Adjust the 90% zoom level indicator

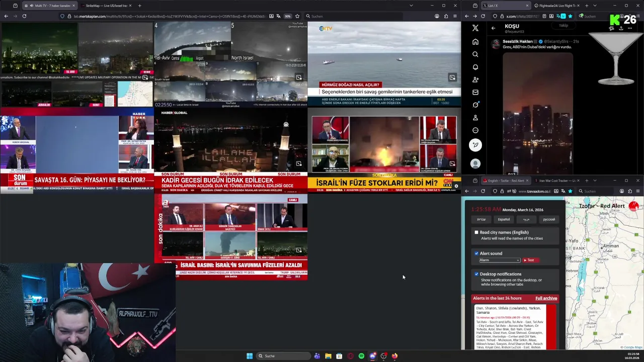point(288,16)
